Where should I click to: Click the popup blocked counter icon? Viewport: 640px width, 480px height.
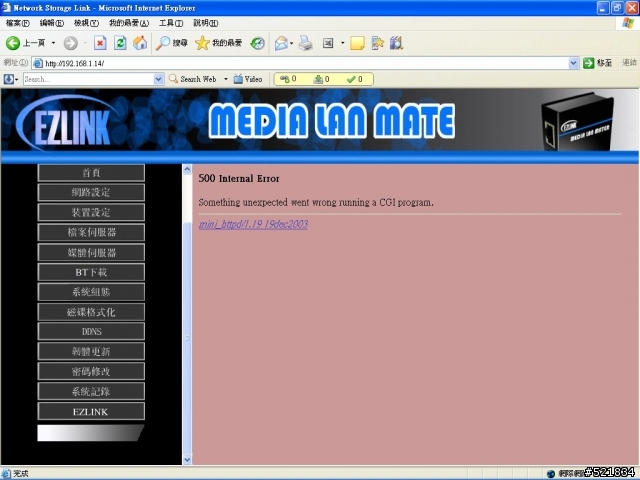(x=288, y=79)
